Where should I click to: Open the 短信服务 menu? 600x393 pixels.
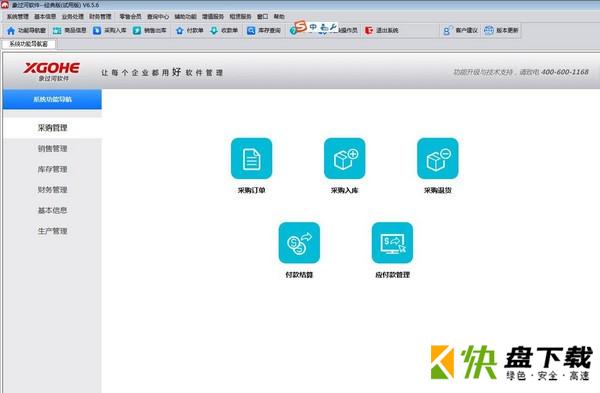[240, 16]
